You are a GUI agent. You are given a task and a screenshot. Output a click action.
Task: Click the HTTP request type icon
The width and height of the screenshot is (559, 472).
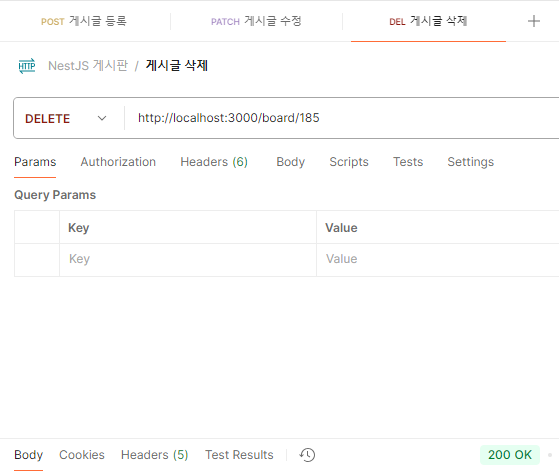click(27, 66)
